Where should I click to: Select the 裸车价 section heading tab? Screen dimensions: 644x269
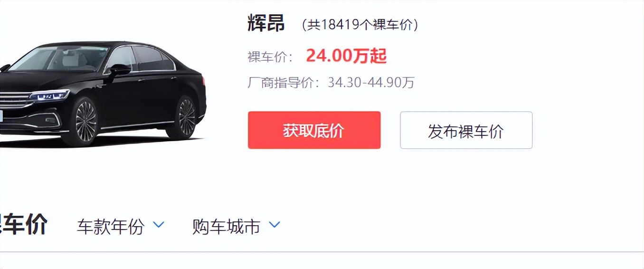coord(24,224)
